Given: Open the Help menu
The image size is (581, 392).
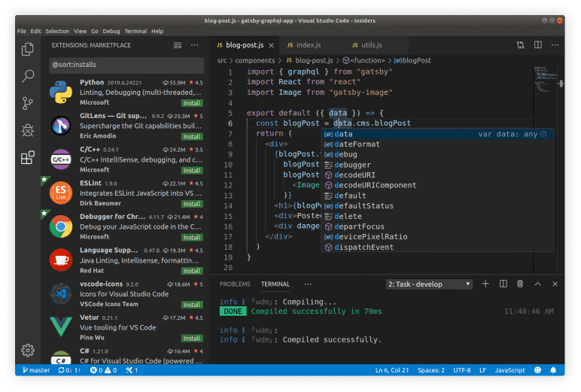Looking at the screenshot, I should (157, 31).
